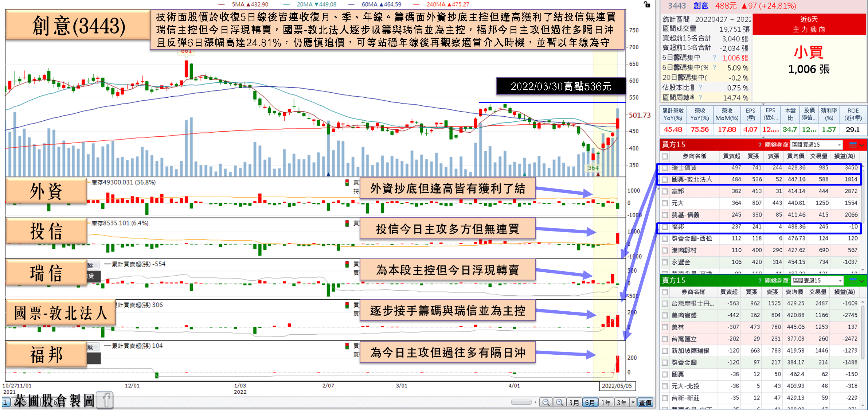This screenshot has height=420, width=868.
Task: Check the 美商高盛 row checkbox
Action: point(665,315)
